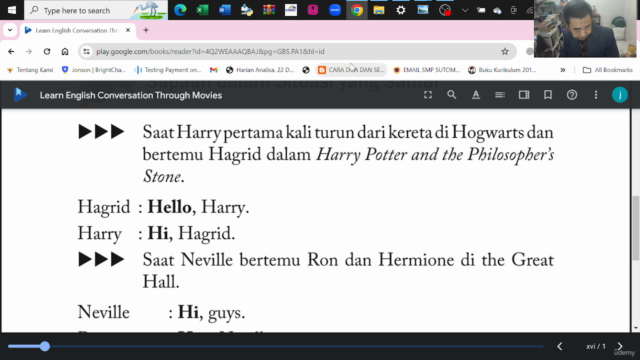Open the search-in-book magnifier
The image size is (640, 360).
coord(451,95)
